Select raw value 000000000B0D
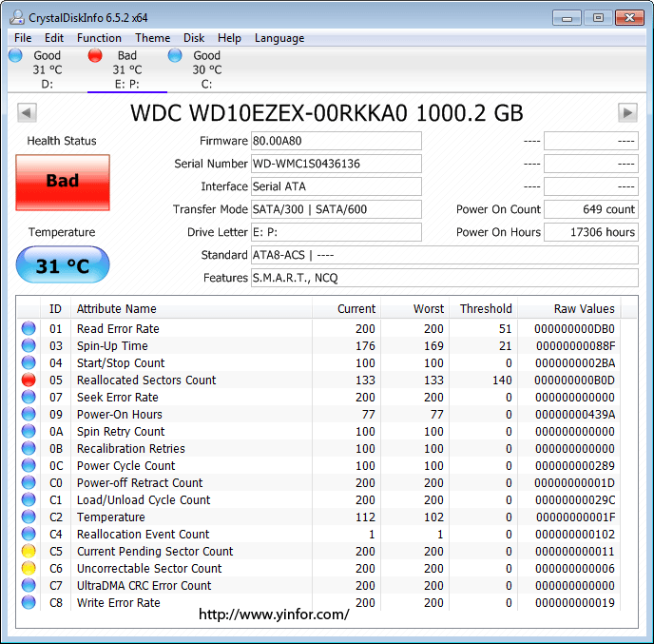Viewport: 654px width, 644px height. click(x=574, y=381)
